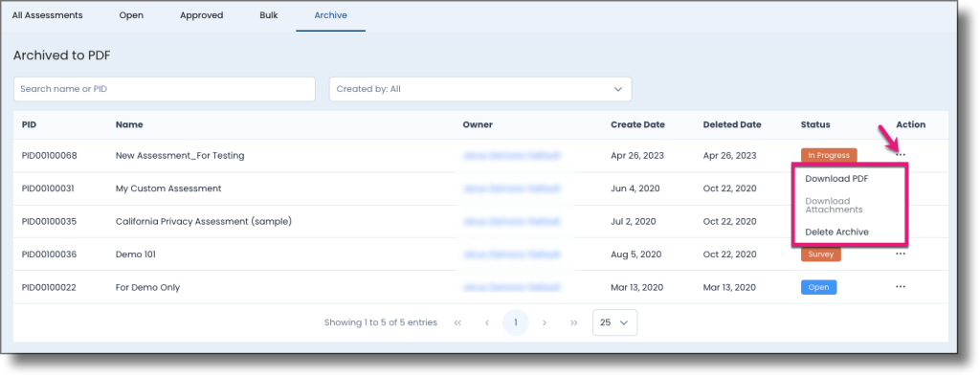
Task: Click the My Custom Assessment name
Action: [x=168, y=188]
